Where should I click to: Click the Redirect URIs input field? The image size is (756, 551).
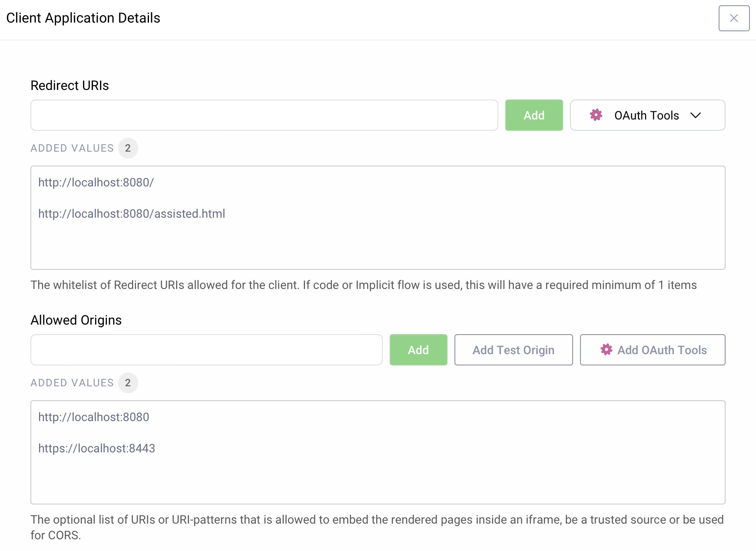[264, 115]
